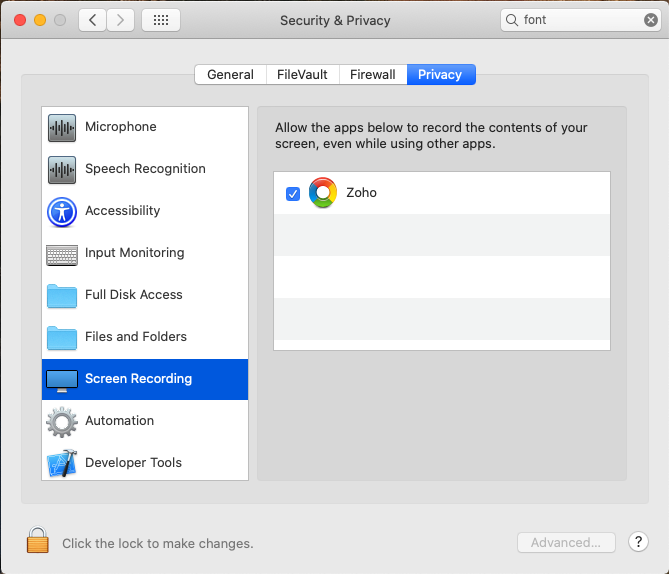Image resolution: width=669 pixels, height=574 pixels.
Task: Show all preferences grid button
Action: click(x=161, y=20)
